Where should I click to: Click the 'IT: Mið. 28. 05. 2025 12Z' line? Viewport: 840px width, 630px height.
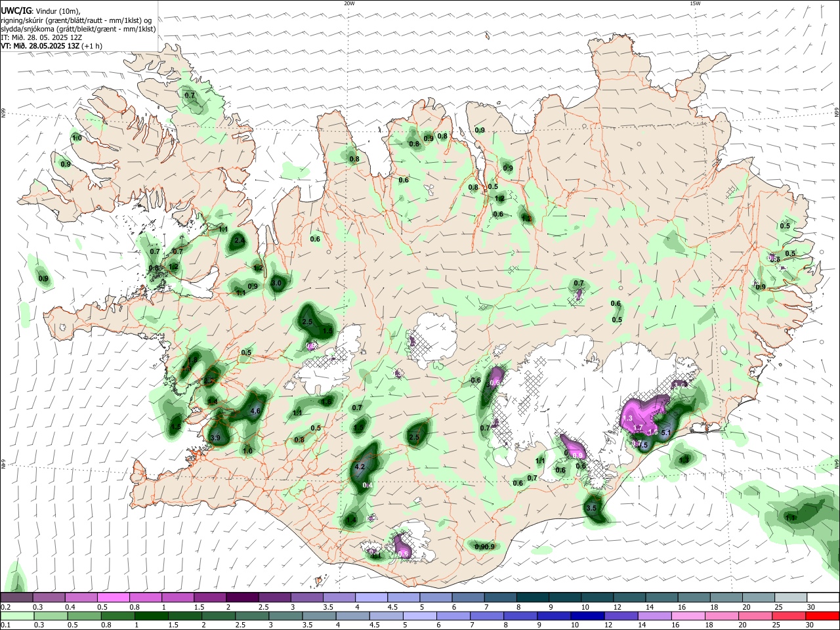[41, 37]
